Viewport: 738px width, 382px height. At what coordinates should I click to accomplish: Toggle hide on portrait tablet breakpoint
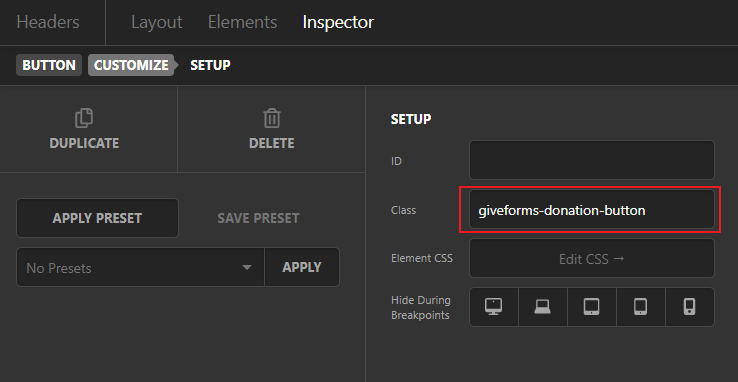coord(641,307)
